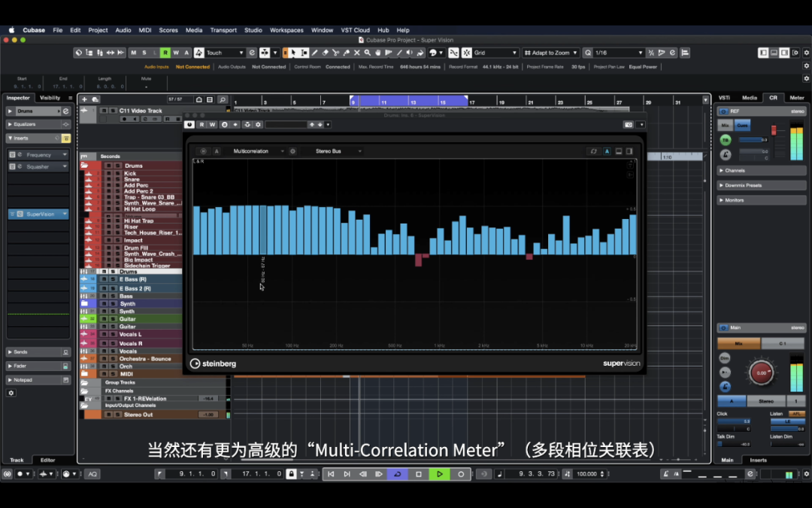Switch to the Media tab
Screen dimensions: 812x508
point(750,97)
